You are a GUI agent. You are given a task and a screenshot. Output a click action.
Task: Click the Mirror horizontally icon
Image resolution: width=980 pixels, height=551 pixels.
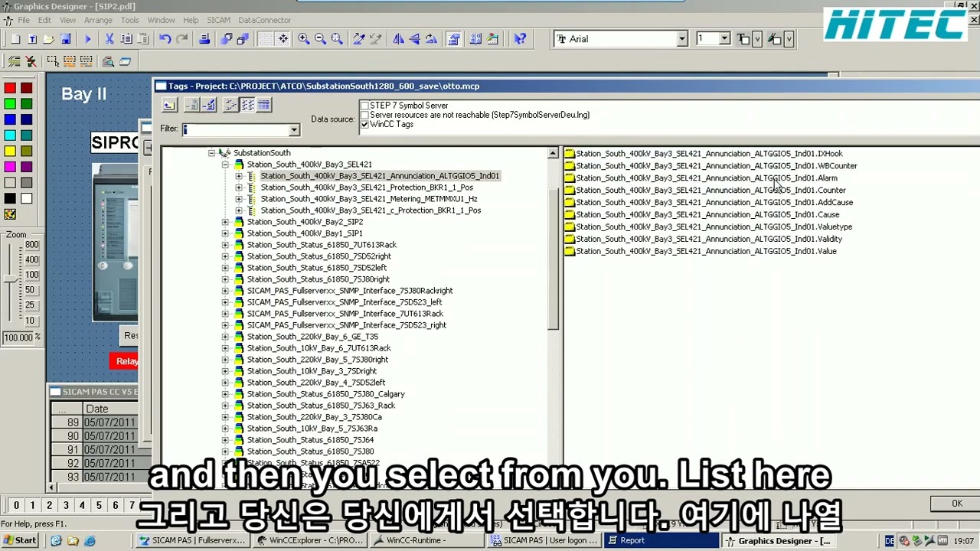coord(398,39)
